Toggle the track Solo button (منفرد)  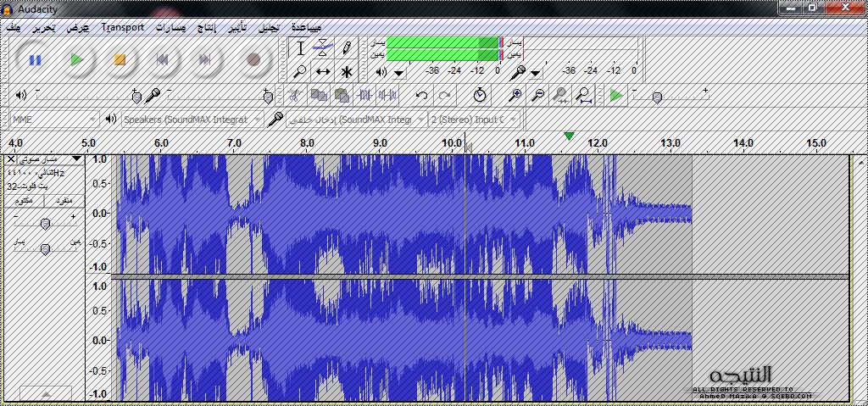click(x=64, y=200)
